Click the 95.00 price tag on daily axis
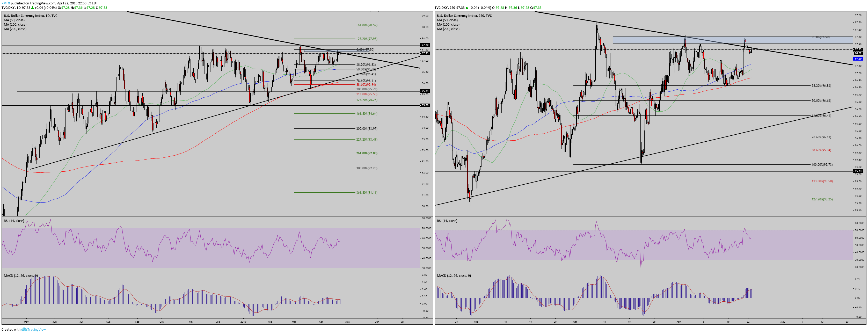Image resolution: width=868 pixels, height=334 pixels. (425, 105)
